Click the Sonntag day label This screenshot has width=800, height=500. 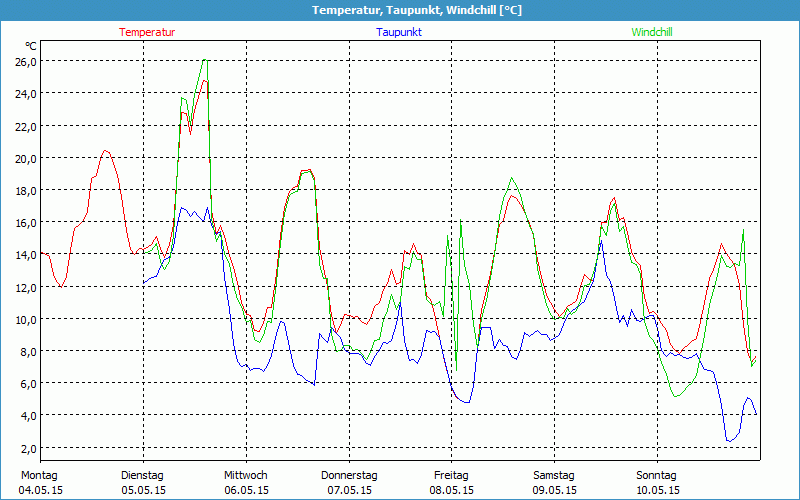[x=656, y=476]
